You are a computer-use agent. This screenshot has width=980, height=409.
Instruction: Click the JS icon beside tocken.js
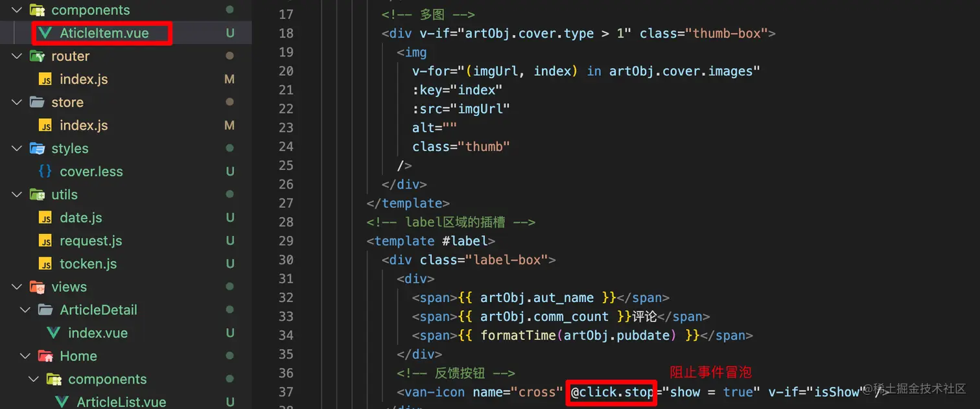pyautogui.click(x=45, y=264)
